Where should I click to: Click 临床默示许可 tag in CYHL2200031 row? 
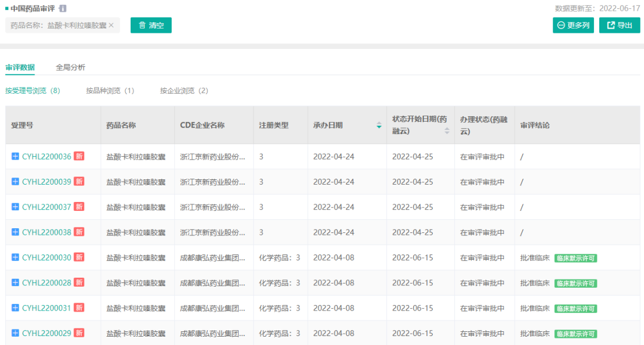(575, 309)
